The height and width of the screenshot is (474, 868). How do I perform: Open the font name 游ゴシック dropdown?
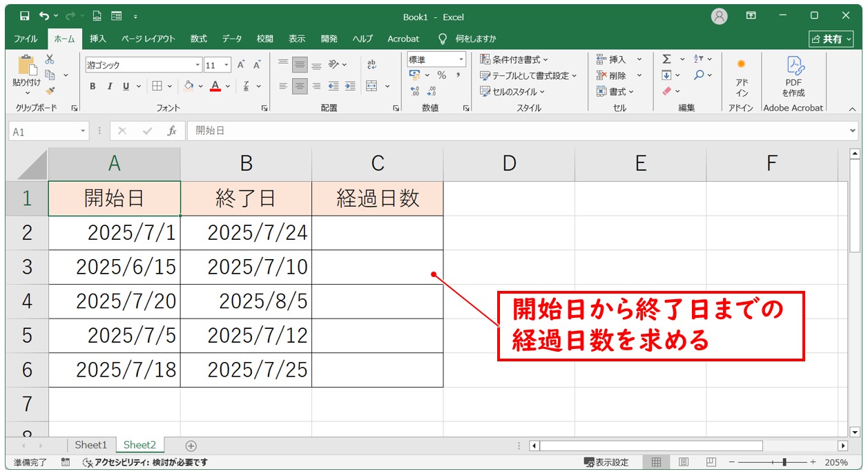(x=197, y=65)
